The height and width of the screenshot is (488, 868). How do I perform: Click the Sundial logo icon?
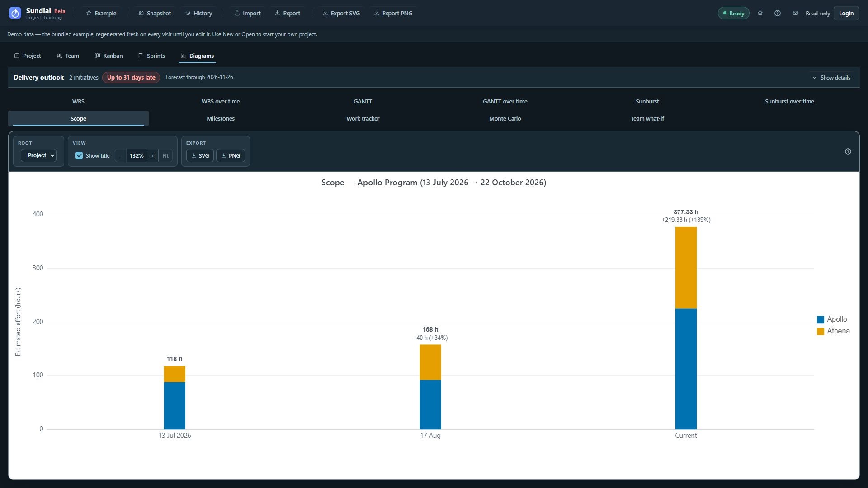click(x=15, y=13)
